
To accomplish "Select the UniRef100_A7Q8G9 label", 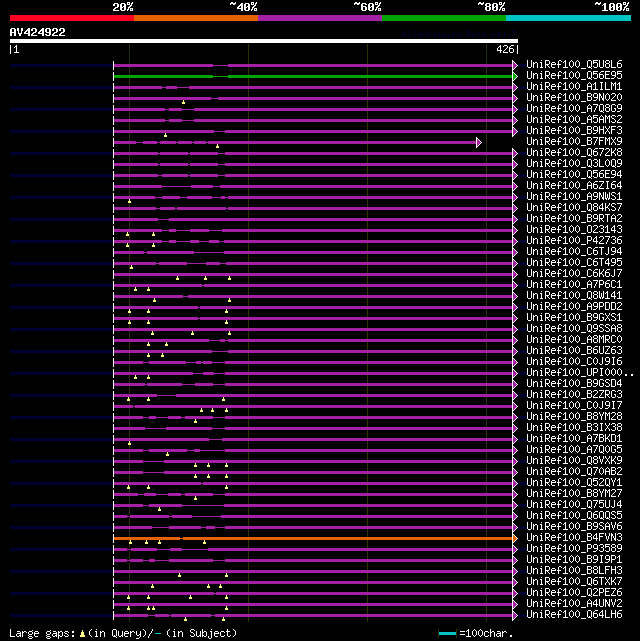I will 574,109.
